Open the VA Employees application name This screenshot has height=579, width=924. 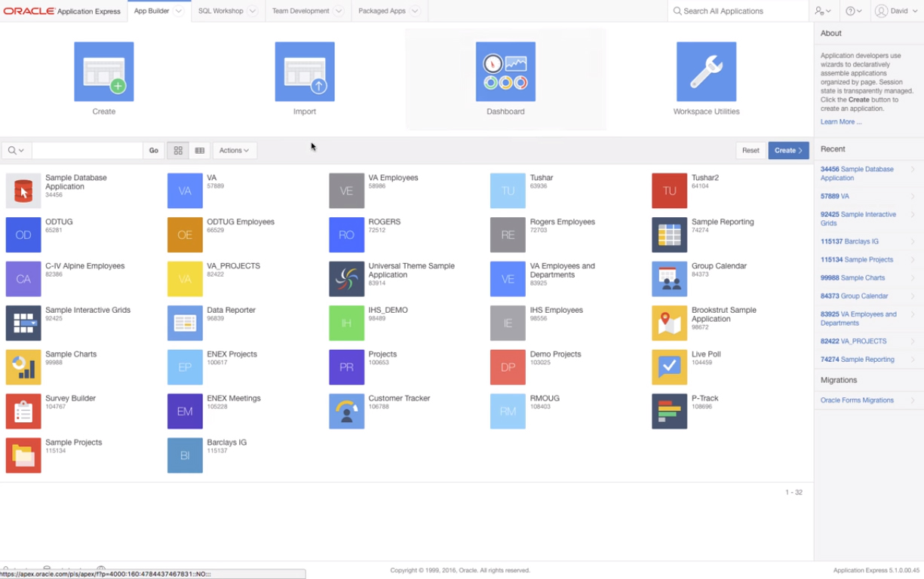pos(393,178)
